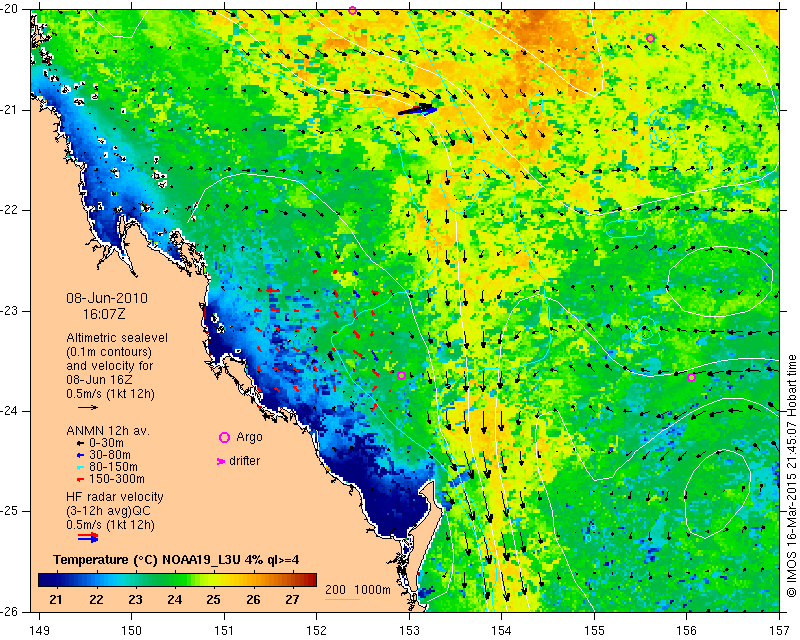Select the black 0-30m ANMN arrow symbol

(80, 443)
